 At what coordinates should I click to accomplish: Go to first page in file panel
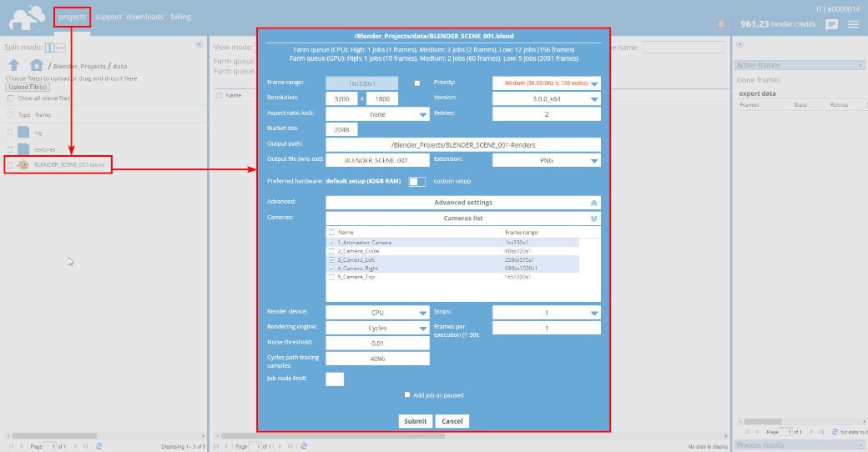pyautogui.click(x=11, y=446)
